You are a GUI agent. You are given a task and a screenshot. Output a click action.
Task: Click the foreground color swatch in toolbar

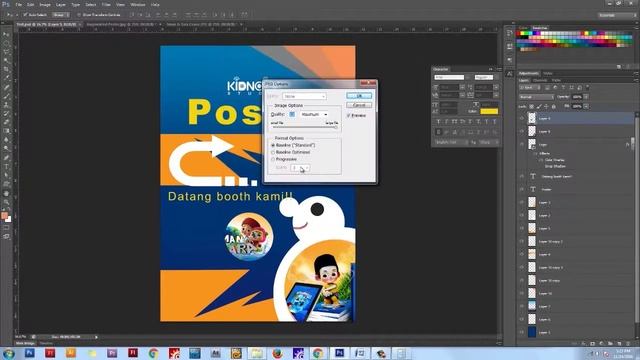(x=4, y=216)
